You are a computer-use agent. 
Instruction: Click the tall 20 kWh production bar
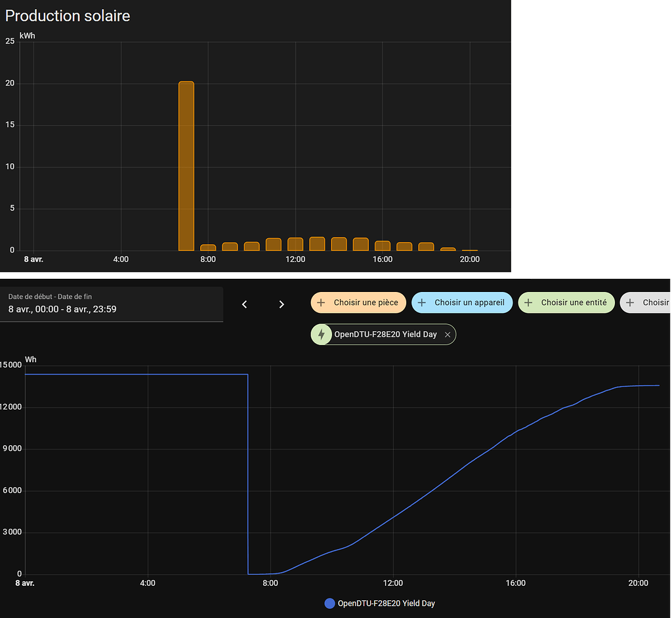click(x=185, y=164)
